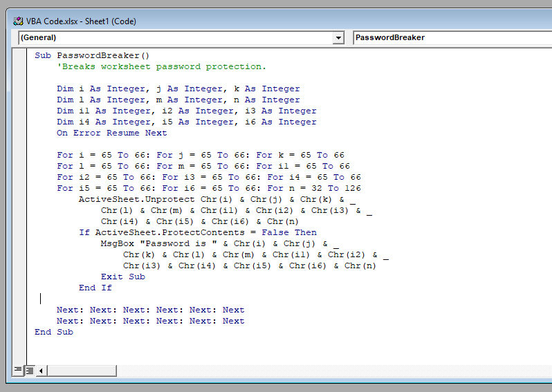Click 'If ActiveSheet.ProtectContents = False Then' line
The height and width of the screenshot is (392, 552).
[198, 232]
